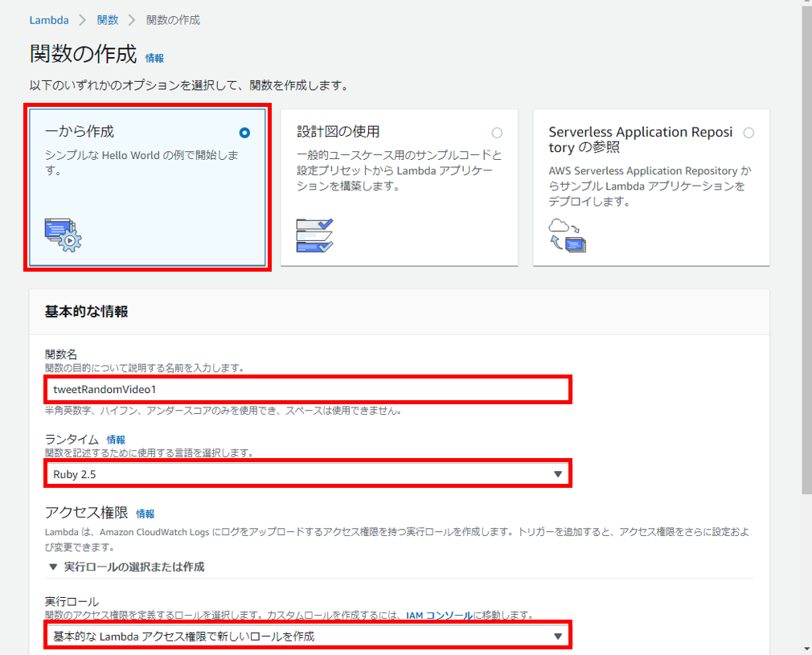Click the 一から作成 gear window icon

pyautogui.click(x=64, y=235)
